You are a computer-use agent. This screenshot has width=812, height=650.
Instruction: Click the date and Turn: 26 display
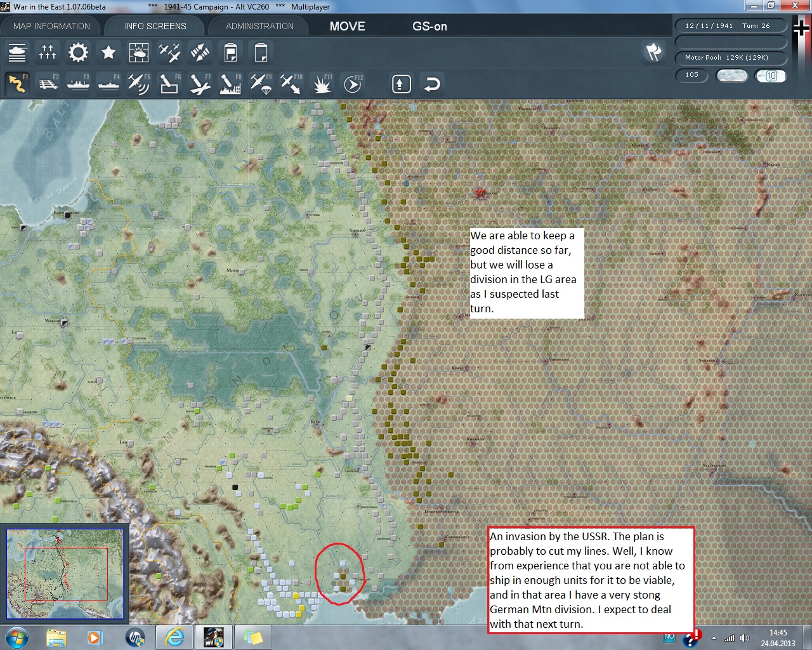tap(730, 26)
